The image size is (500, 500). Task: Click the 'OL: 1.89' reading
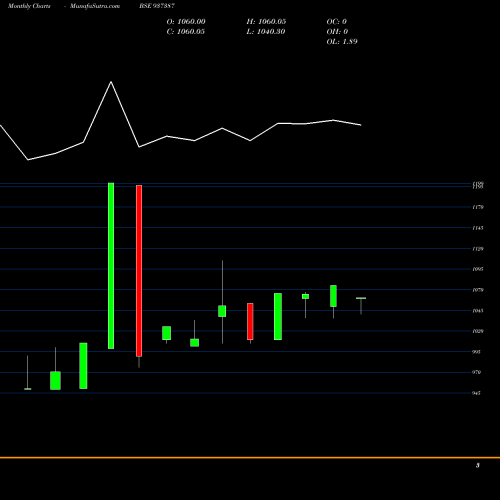342,42
